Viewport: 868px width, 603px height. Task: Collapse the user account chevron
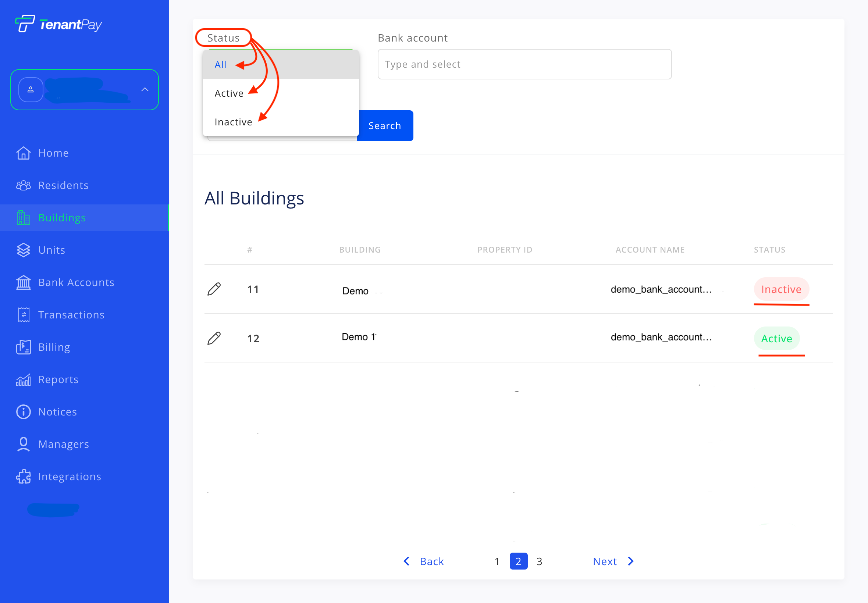[x=145, y=90]
